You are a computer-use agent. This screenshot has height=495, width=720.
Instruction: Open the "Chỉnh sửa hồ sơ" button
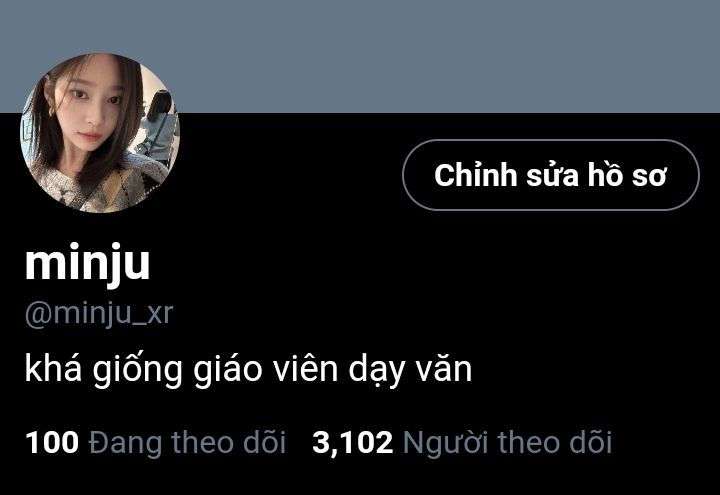551,175
